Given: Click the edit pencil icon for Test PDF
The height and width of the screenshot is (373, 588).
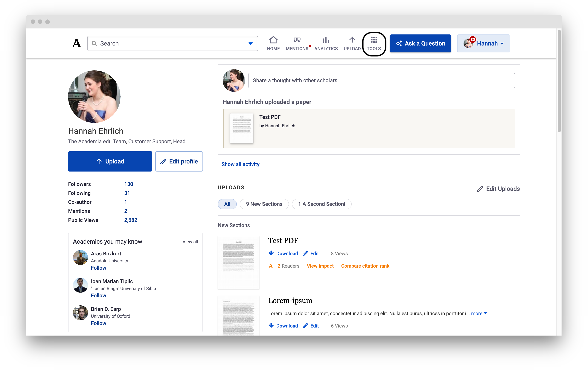Looking at the screenshot, I should (305, 253).
